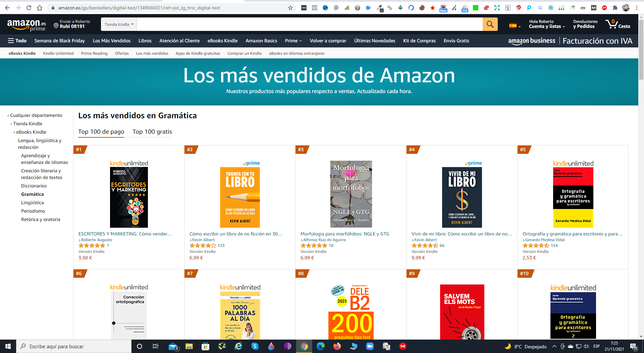Expand the Tienda Kindle search category dropdown
The height and width of the screenshot is (353, 644).
[119, 24]
